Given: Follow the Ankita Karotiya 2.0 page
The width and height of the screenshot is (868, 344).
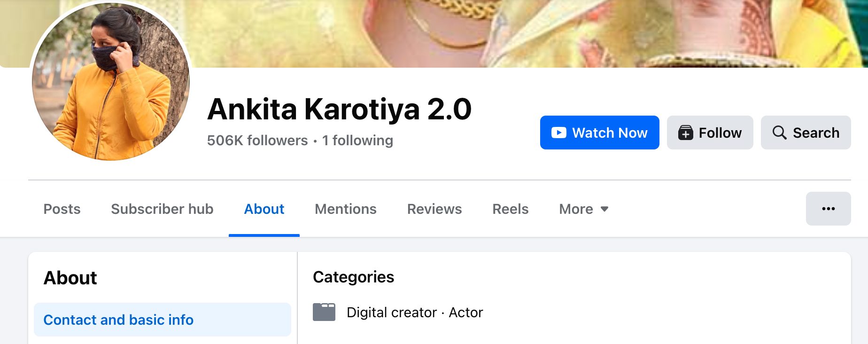Looking at the screenshot, I should [710, 133].
